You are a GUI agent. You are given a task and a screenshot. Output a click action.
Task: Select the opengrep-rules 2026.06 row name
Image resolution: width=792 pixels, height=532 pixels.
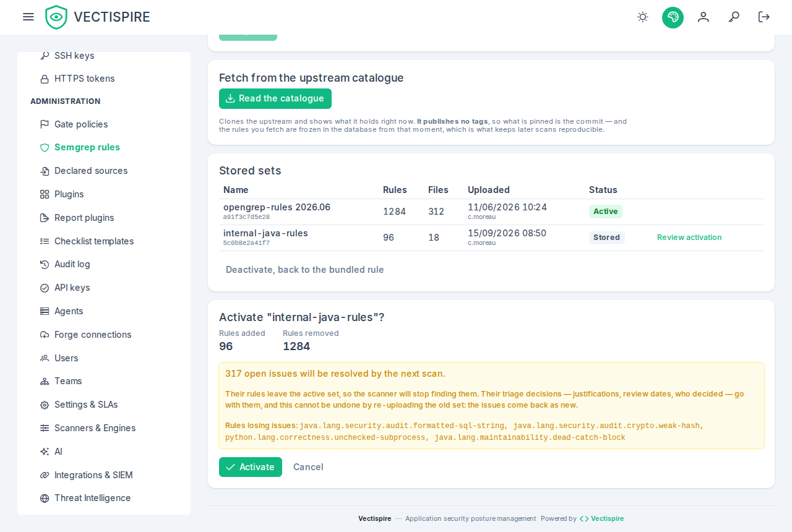tap(277, 207)
